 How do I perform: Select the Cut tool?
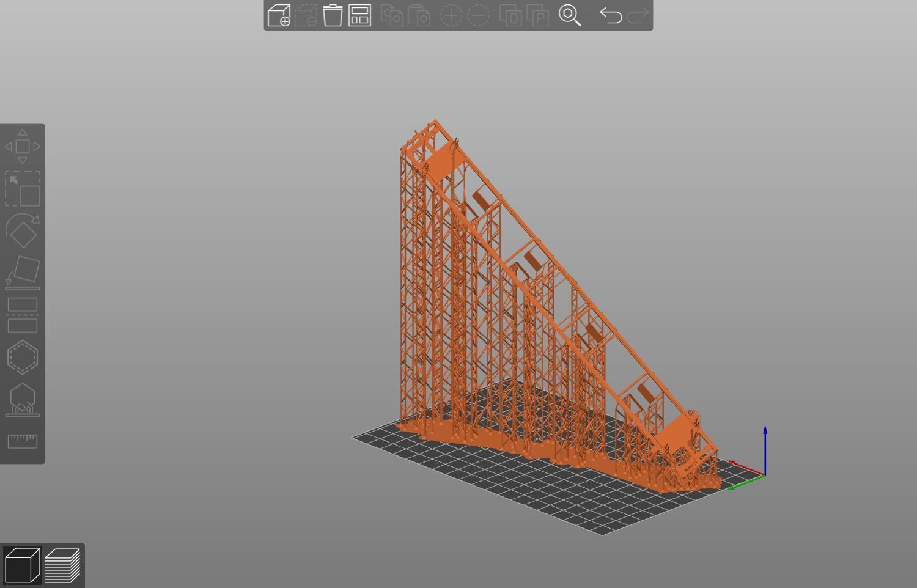23,315
